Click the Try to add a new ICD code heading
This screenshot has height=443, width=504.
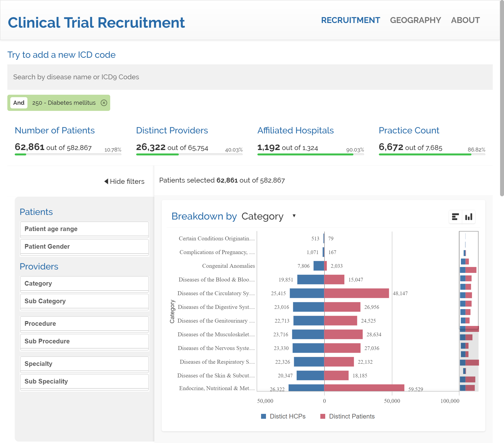[61, 55]
